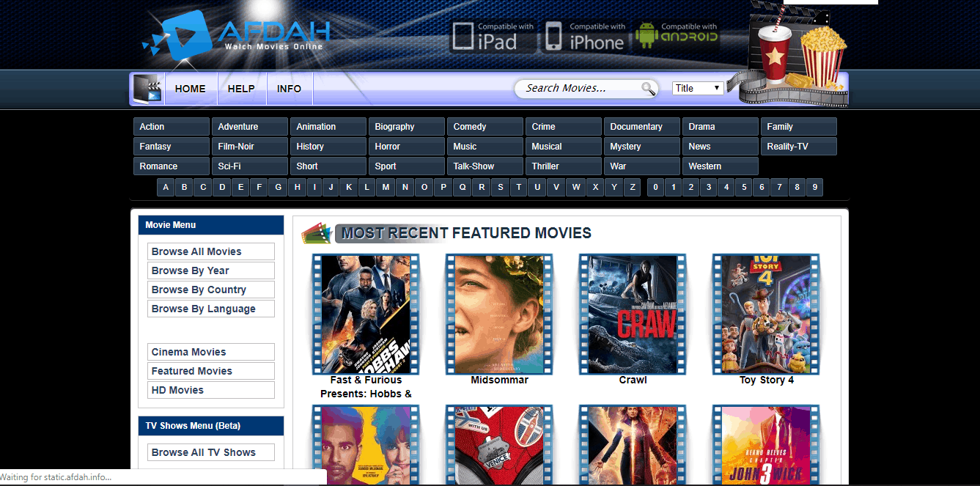This screenshot has width=980, height=486.
Task: Open the News genre
Action: click(x=721, y=147)
